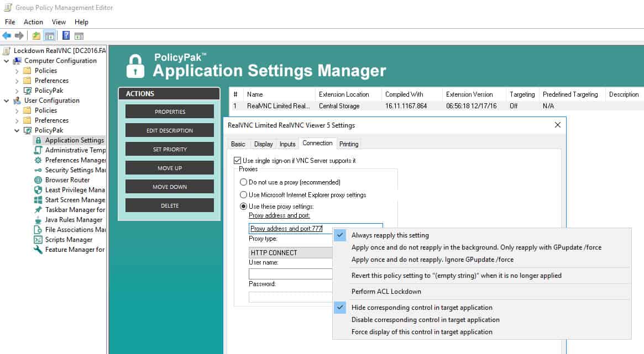
Task: Click the PROPERTIES action button
Action: point(170,112)
